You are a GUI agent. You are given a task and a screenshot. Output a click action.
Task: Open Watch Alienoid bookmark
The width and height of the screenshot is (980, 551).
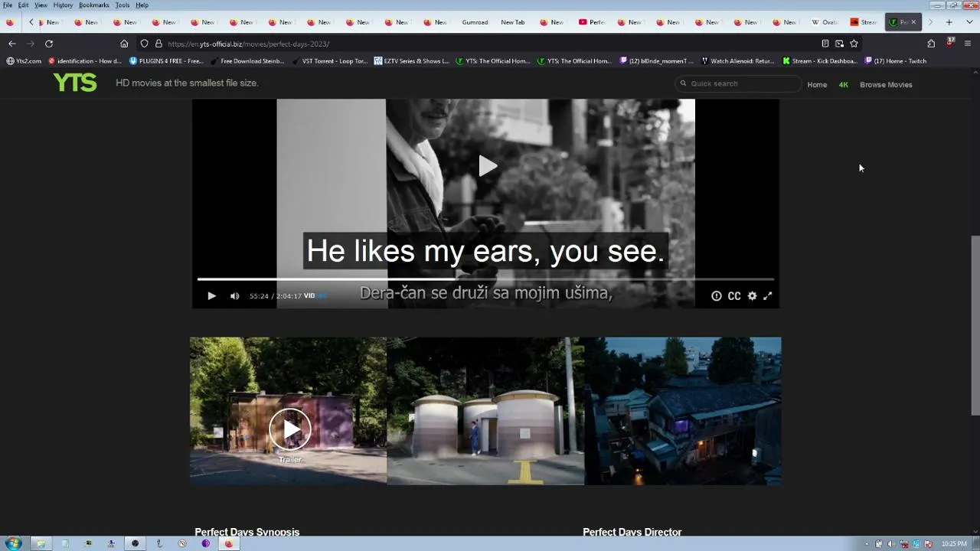pyautogui.click(x=738, y=61)
